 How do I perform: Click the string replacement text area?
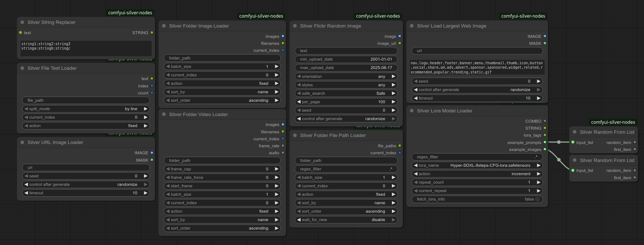[x=86, y=48]
